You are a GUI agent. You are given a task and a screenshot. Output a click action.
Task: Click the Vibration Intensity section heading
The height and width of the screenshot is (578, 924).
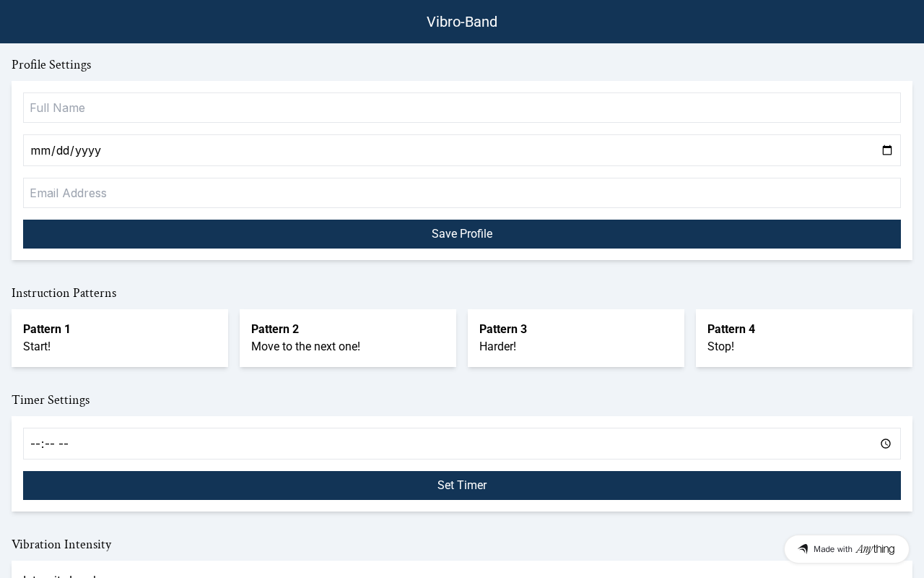61,544
